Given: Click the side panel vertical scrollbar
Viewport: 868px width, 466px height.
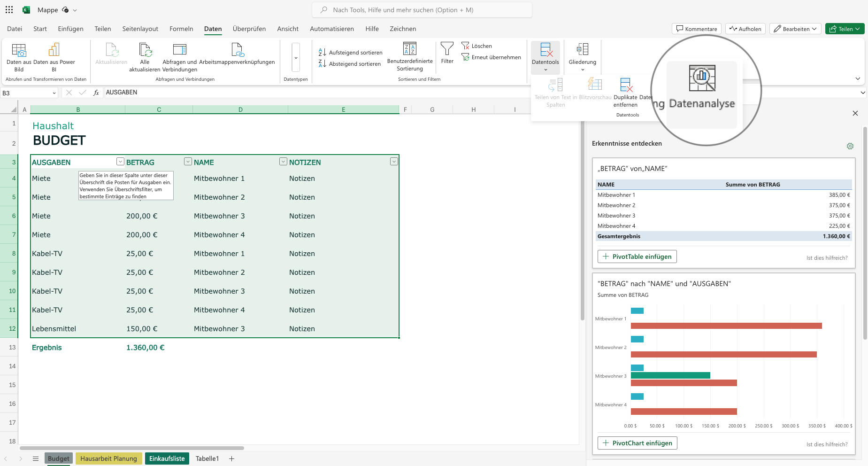Looking at the screenshot, I should click(865, 233).
